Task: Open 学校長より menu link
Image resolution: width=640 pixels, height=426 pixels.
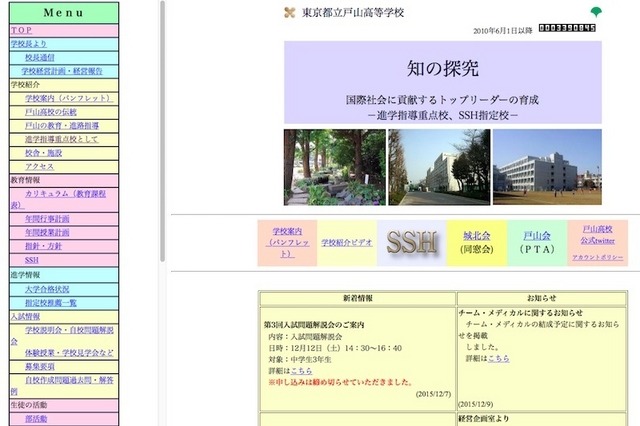Action: (x=29, y=44)
